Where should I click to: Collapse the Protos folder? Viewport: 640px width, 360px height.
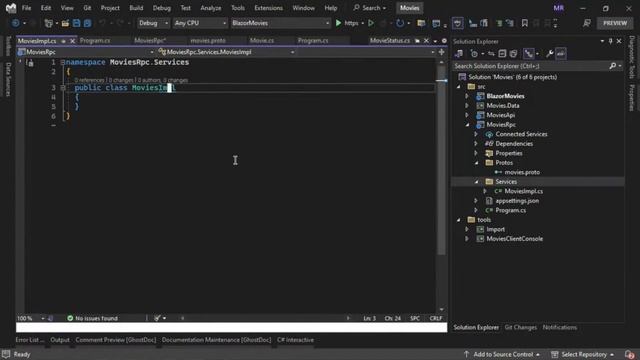476,163
